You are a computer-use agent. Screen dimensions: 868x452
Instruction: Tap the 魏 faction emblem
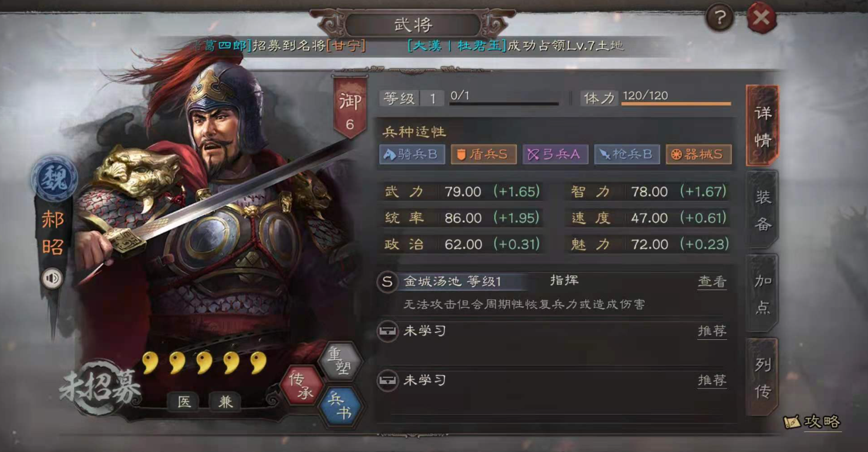tap(54, 177)
